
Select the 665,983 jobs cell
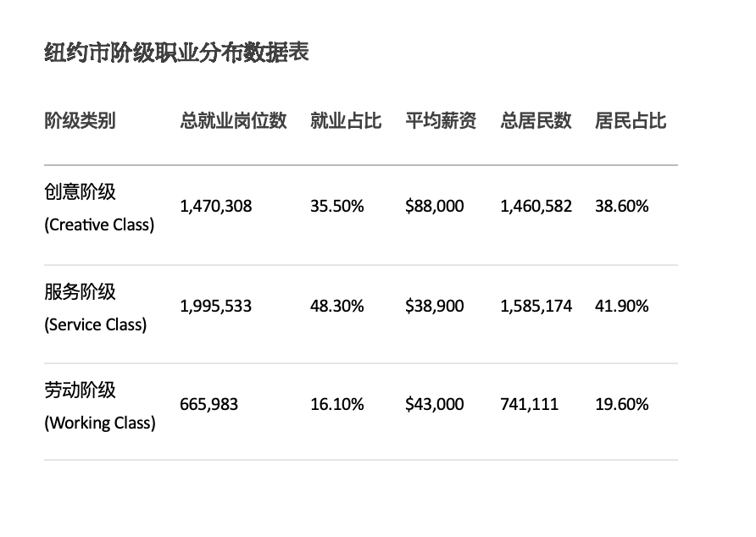(x=208, y=404)
